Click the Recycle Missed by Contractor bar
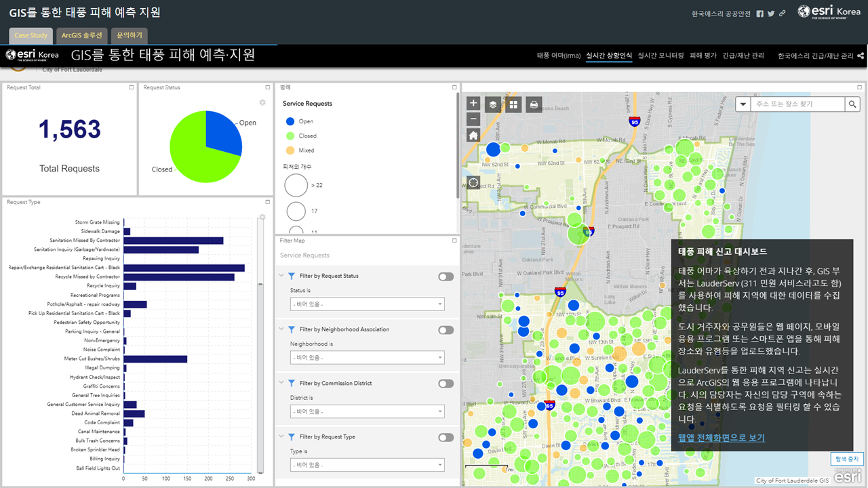 pyautogui.click(x=179, y=277)
